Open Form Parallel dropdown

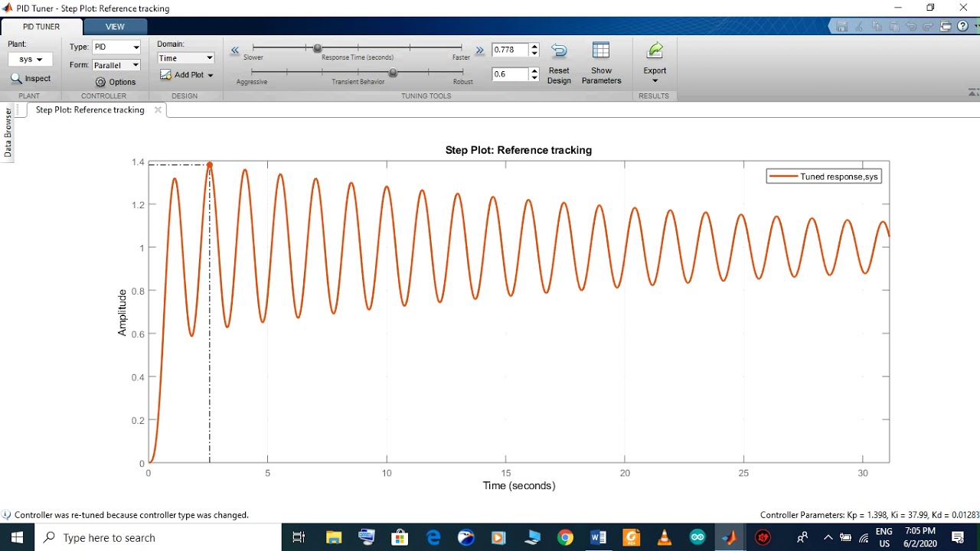(x=116, y=65)
